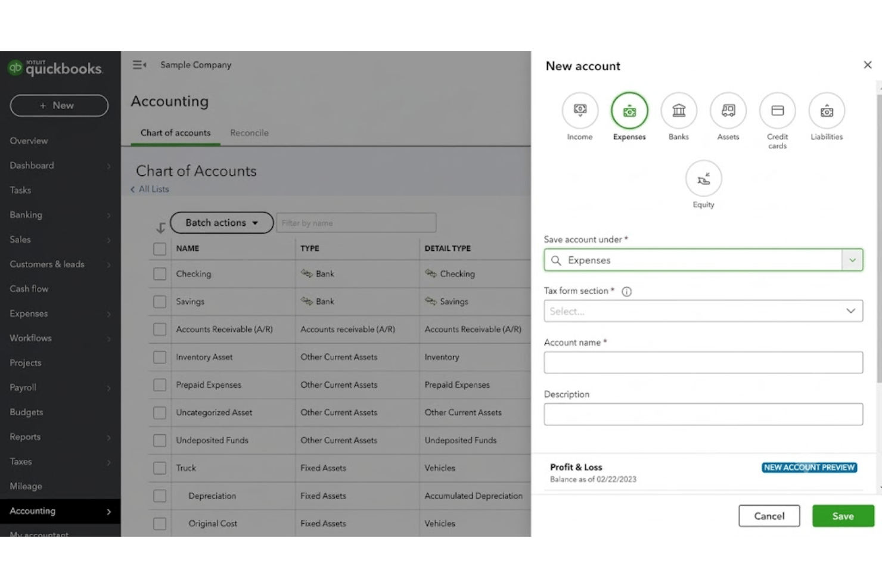Viewport: 882px width, 588px height.
Task: Click the Filter by name field
Action: point(356,223)
